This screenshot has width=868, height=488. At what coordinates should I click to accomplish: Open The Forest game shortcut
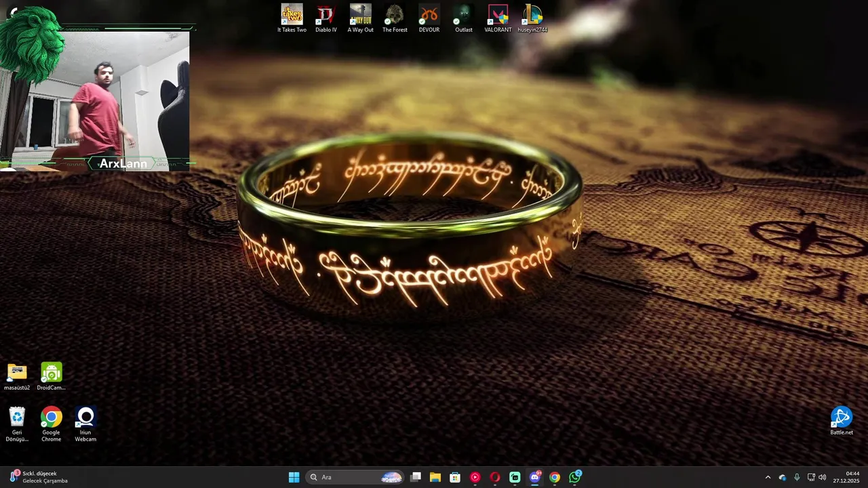click(395, 18)
